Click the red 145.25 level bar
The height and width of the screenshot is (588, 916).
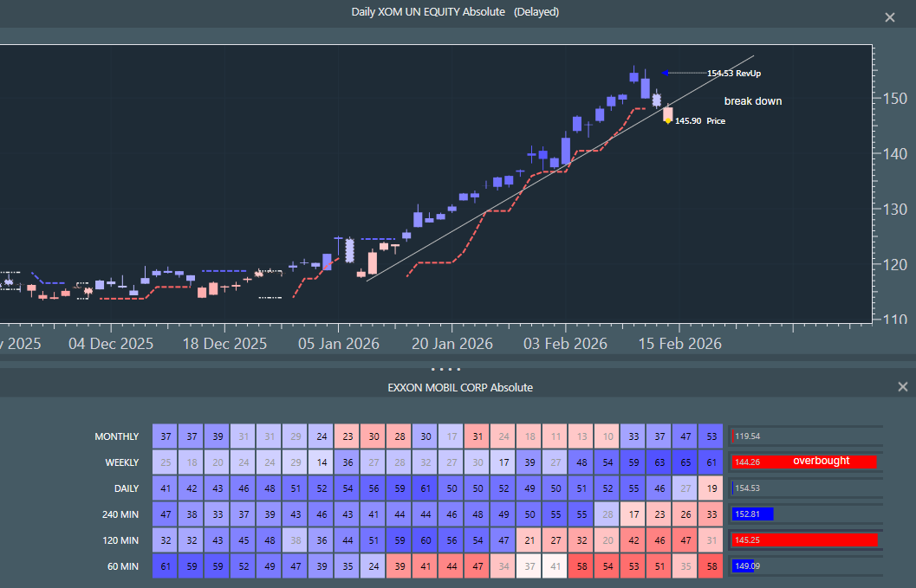(804, 540)
